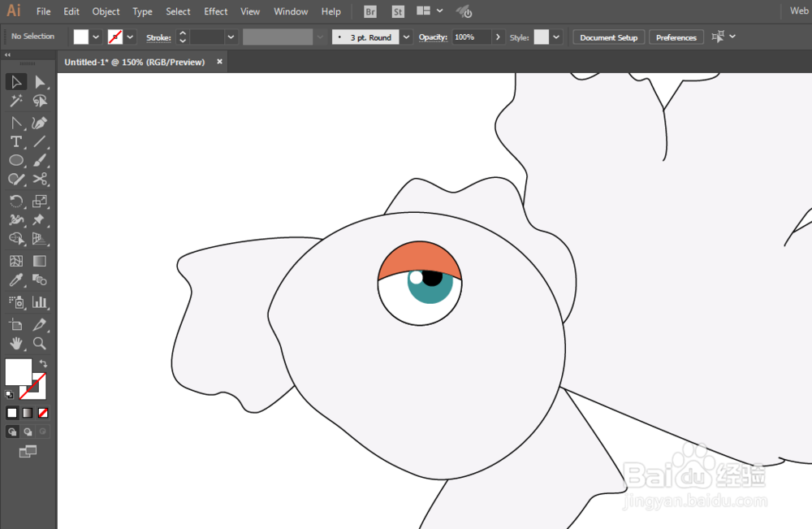Select the Mesh tool
Screen dimensions: 812x529
pyautogui.click(x=16, y=261)
